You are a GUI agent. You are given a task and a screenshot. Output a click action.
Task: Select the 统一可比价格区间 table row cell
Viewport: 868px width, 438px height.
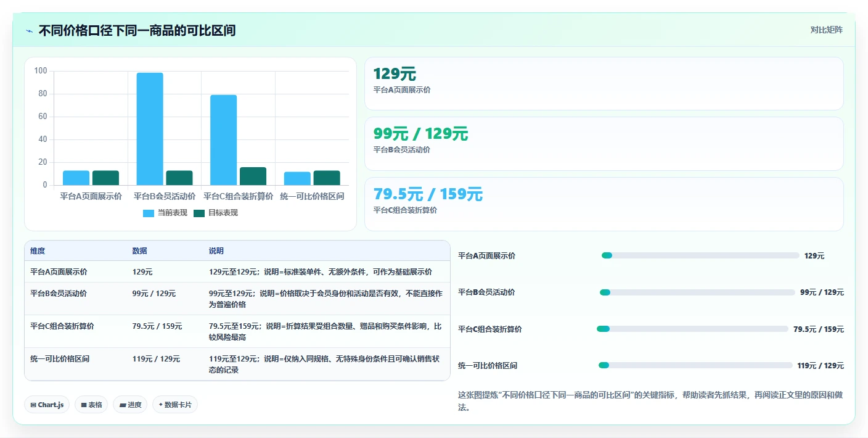tap(60, 358)
